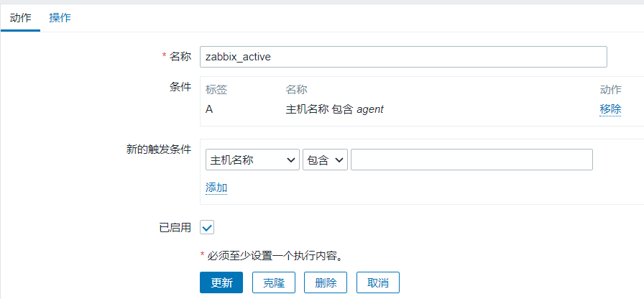Uncheck the 已启用 checkbox
Viewport: 644px width, 299px height.
207,227
